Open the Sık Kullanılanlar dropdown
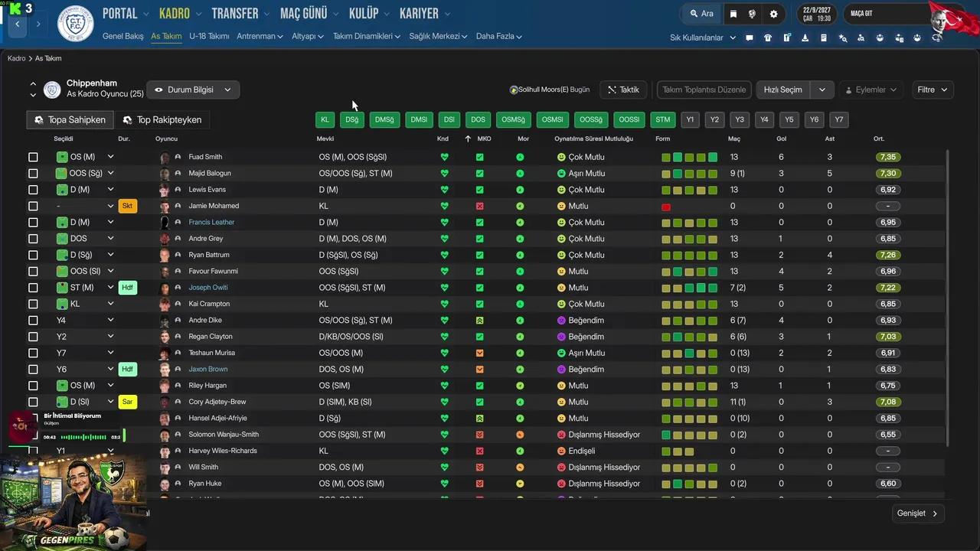Image resolution: width=980 pixels, height=551 pixels. pos(702,37)
